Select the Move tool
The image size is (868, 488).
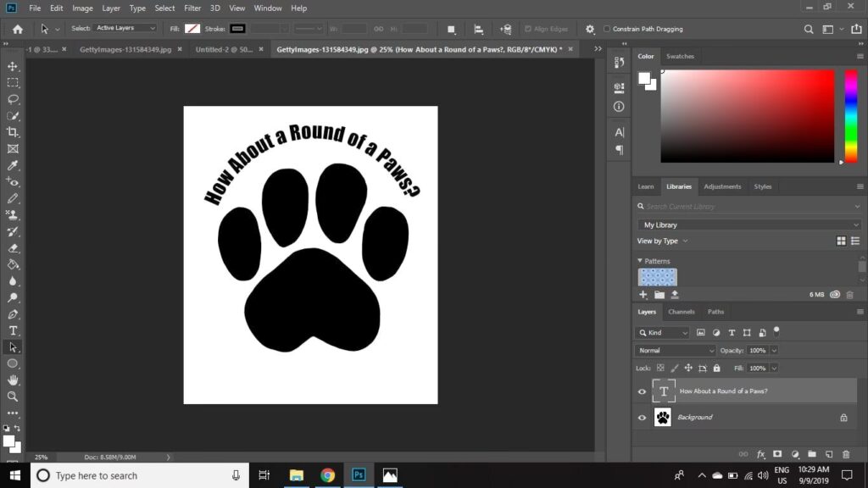pyautogui.click(x=13, y=66)
